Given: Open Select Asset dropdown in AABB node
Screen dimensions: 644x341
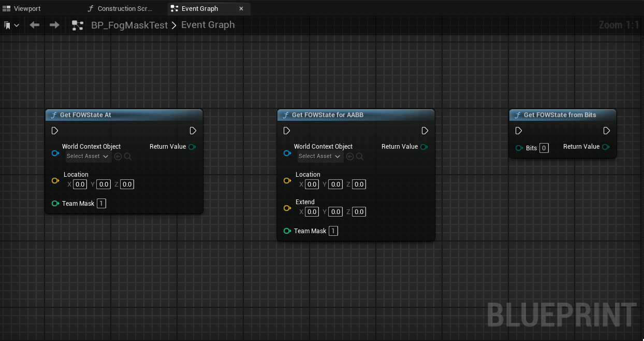Looking at the screenshot, I should point(320,156).
